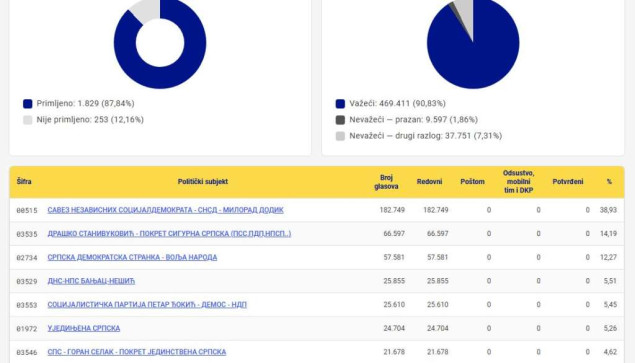The width and height of the screenshot is (635, 363).
Task: Click the Potvrđeni column header
Action: [x=568, y=182]
